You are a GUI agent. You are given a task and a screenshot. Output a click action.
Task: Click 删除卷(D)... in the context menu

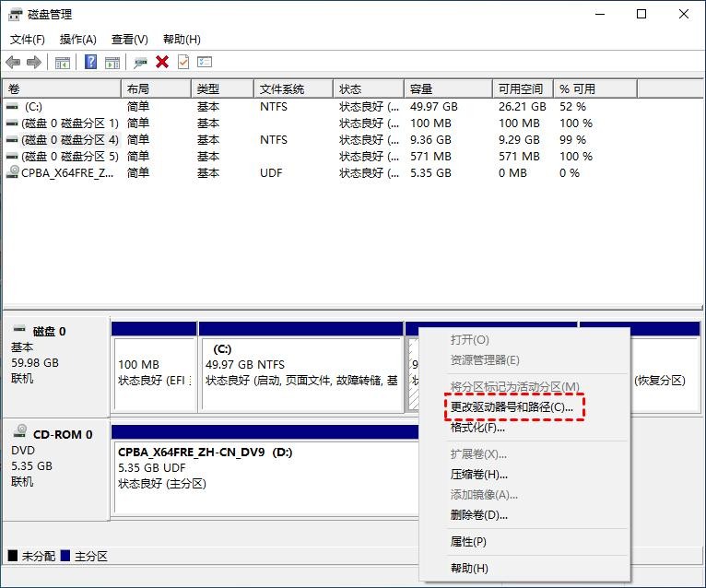pyautogui.click(x=479, y=515)
